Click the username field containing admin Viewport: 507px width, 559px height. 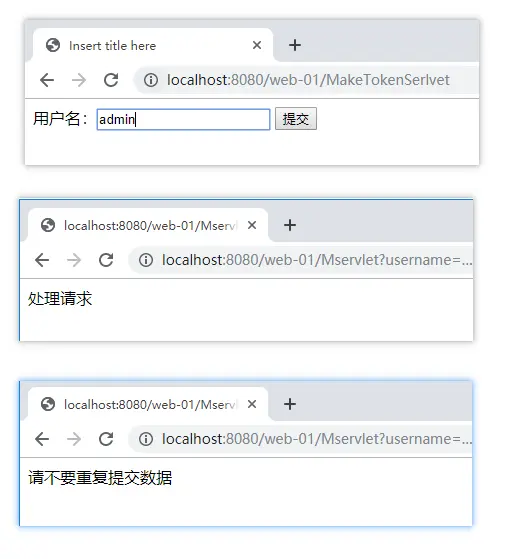[x=183, y=119]
